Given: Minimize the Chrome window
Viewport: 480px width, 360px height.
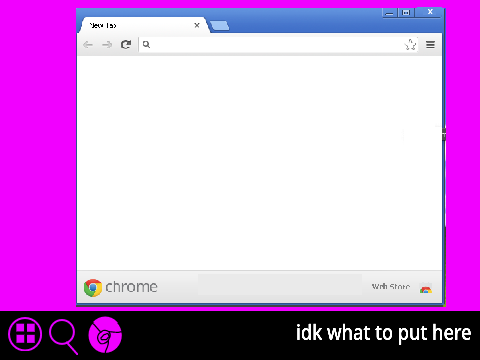Looking at the screenshot, I should [x=389, y=13].
